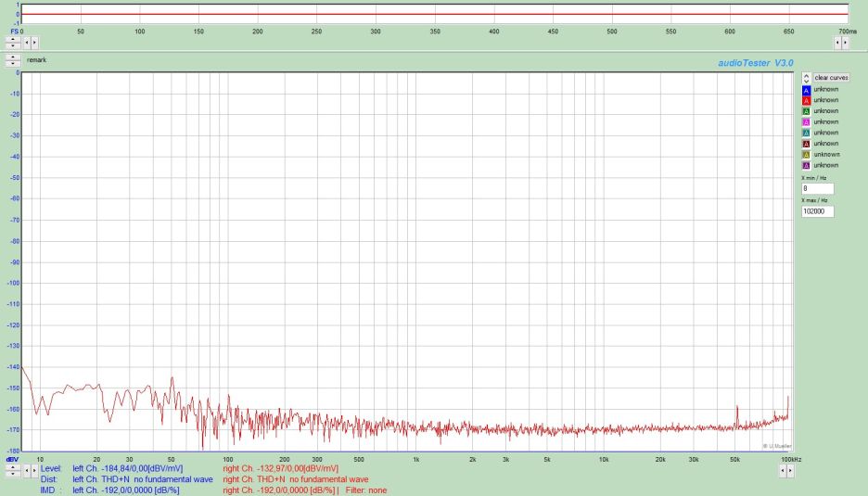Click the left Ch. THD+N no fundamental wave text

143,479
